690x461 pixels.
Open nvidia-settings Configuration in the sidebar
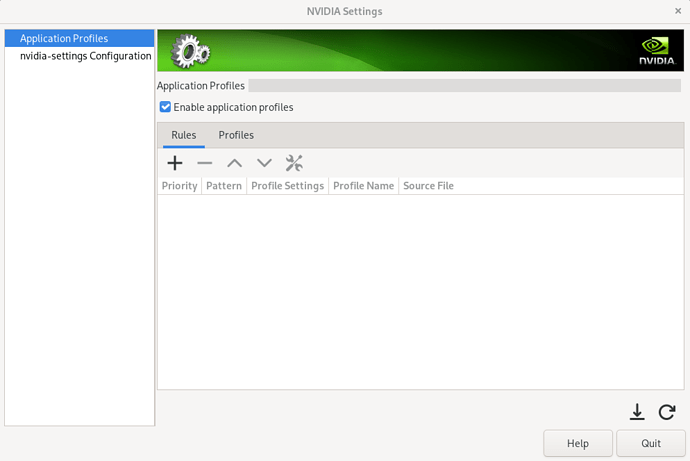85,56
